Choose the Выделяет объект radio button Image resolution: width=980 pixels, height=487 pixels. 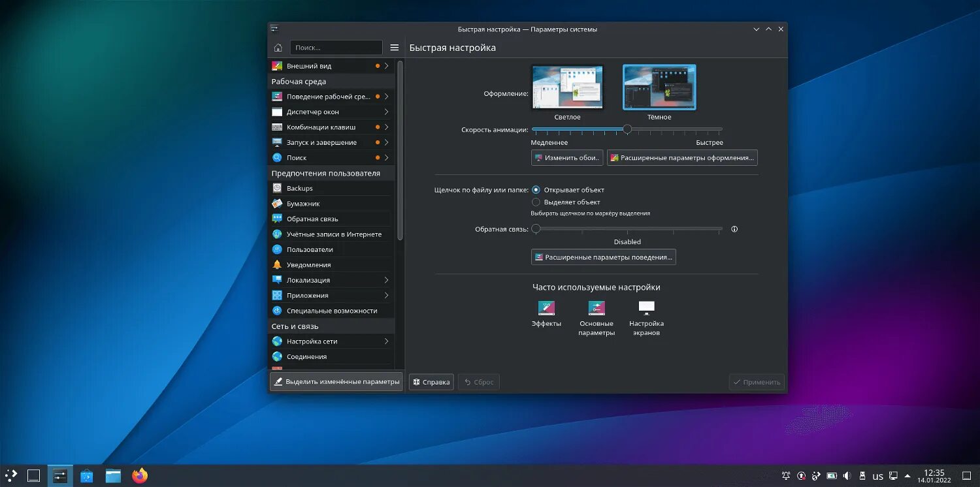tap(536, 202)
